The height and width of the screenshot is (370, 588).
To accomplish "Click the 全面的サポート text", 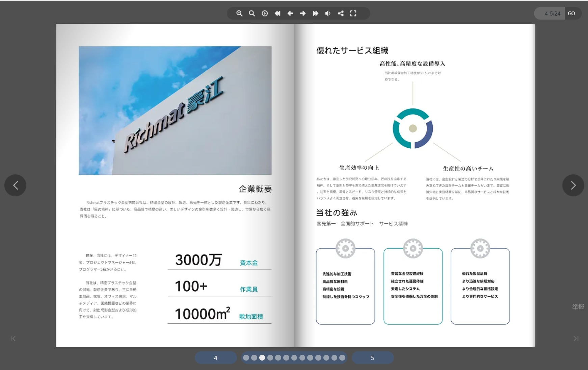I will click(x=357, y=224).
